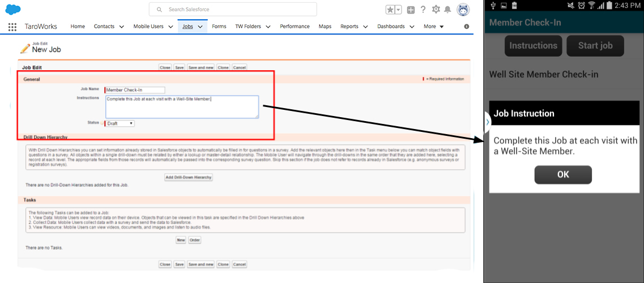Go to the Maps tab
Viewport: 644px width, 283px height.
pyautogui.click(x=325, y=27)
